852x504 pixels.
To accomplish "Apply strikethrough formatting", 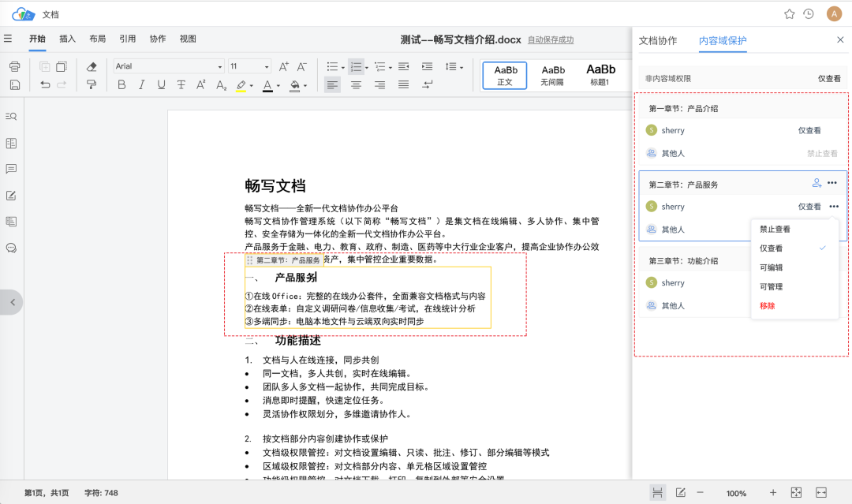I will (181, 84).
